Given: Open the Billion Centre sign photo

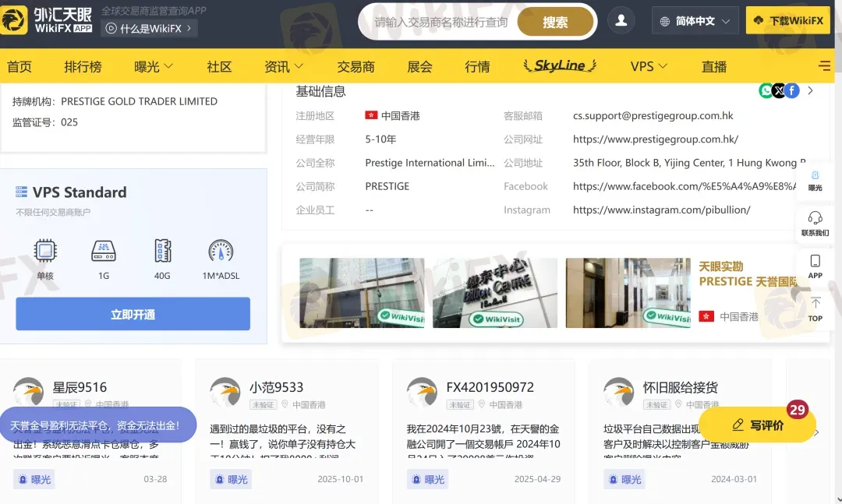Looking at the screenshot, I should pos(495,293).
